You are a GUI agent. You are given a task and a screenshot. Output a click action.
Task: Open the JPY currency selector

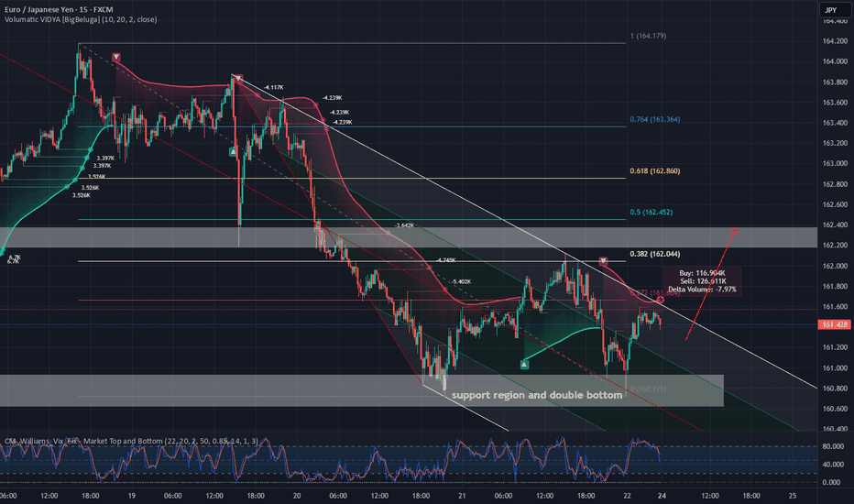click(x=833, y=10)
